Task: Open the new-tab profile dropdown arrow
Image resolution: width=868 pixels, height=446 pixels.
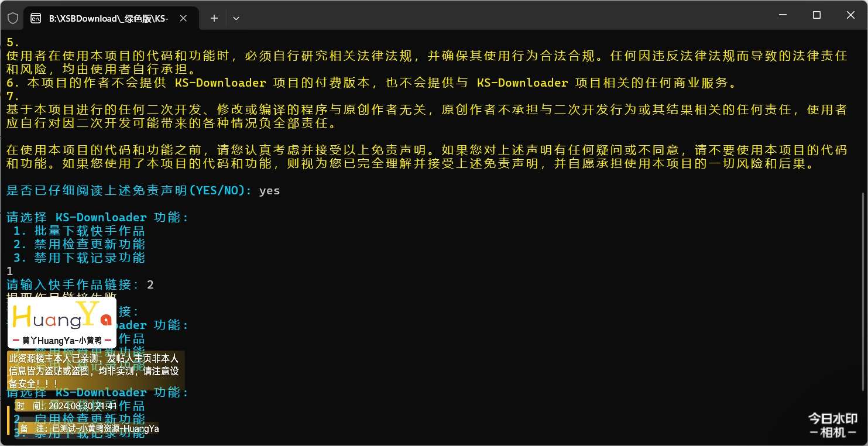Action: point(236,18)
